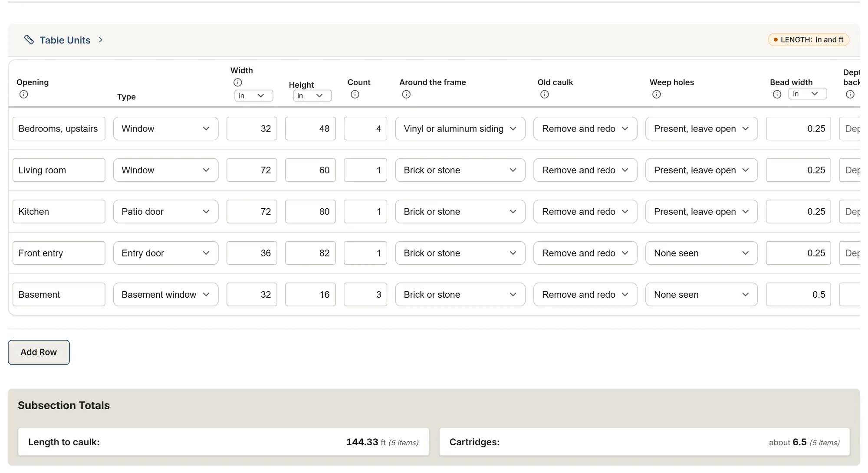Screen dimensions: 868x473
Task: Click the Bedrooms count field showing 4
Action: pyautogui.click(x=365, y=128)
